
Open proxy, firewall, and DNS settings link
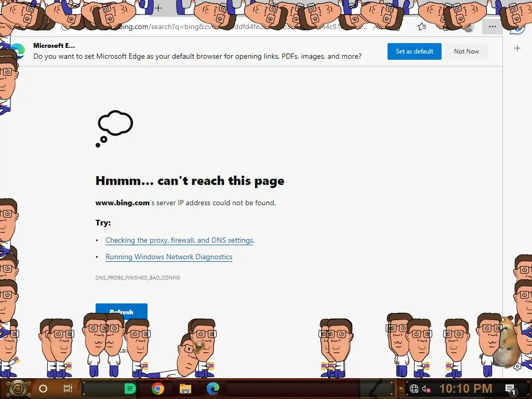click(x=179, y=240)
